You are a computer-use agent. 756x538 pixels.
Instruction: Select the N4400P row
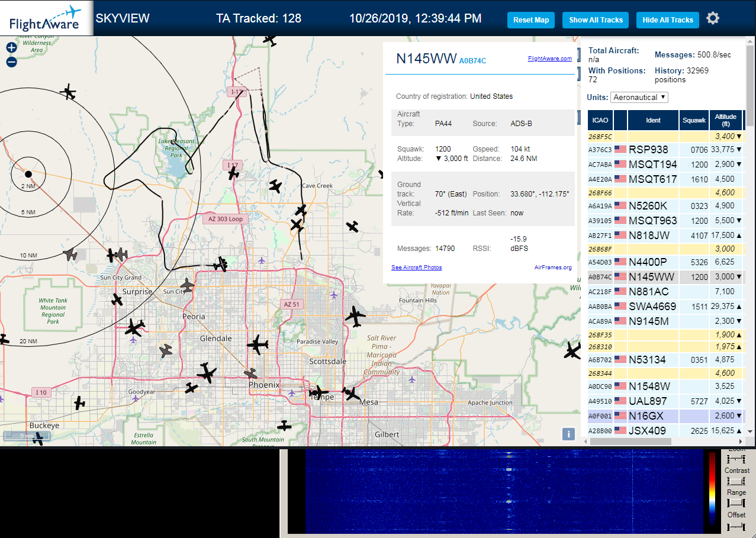(x=665, y=262)
